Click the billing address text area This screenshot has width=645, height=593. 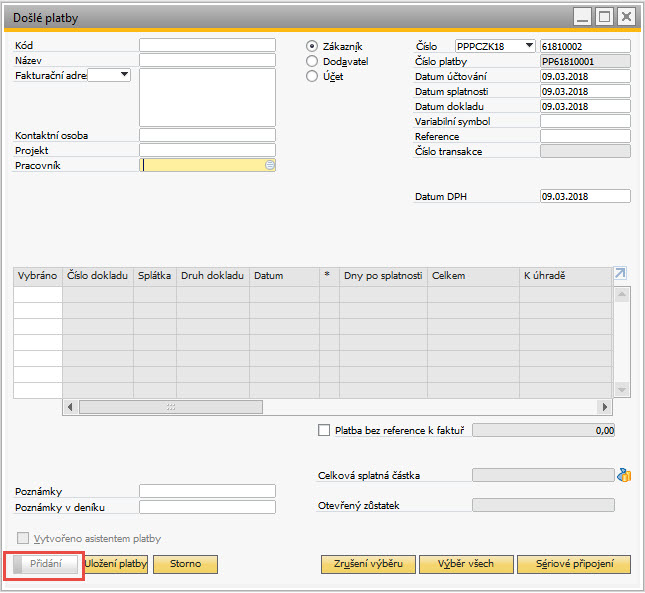coord(207,97)
